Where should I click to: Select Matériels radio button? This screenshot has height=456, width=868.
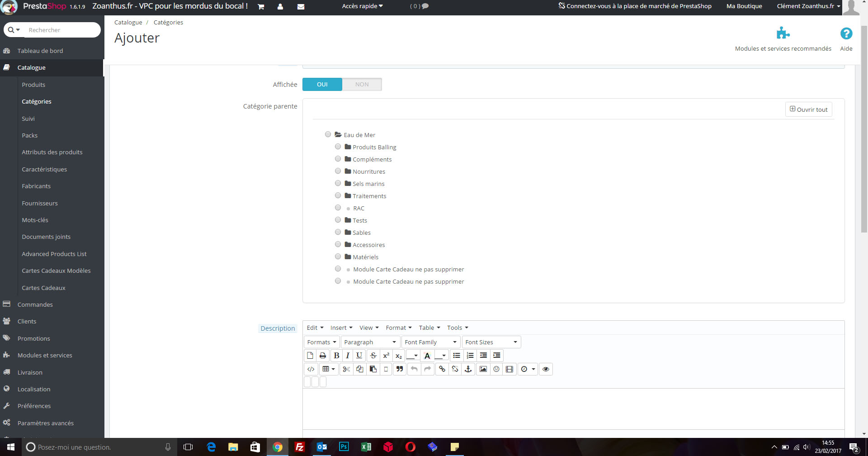point(338,256)
